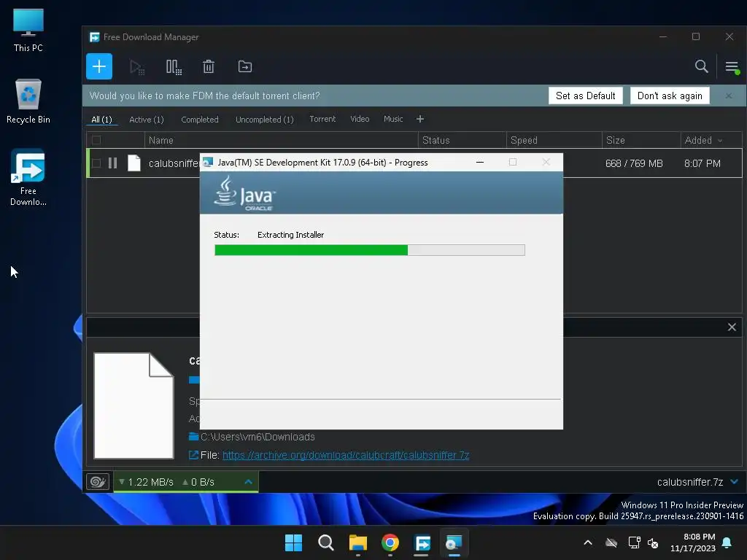Switch to Java installer taskbar icon
This screenshot has width=747, height=560.
coord(454,542)
